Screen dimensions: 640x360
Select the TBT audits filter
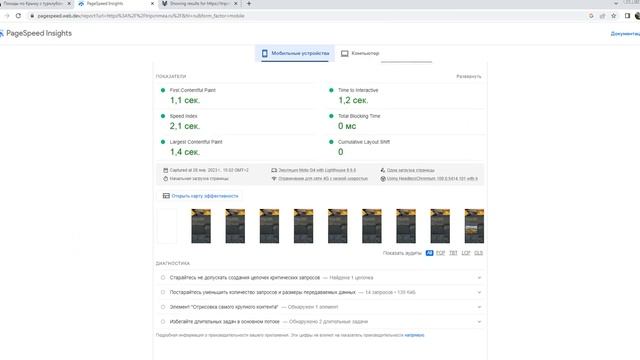(x=453, y=253)
